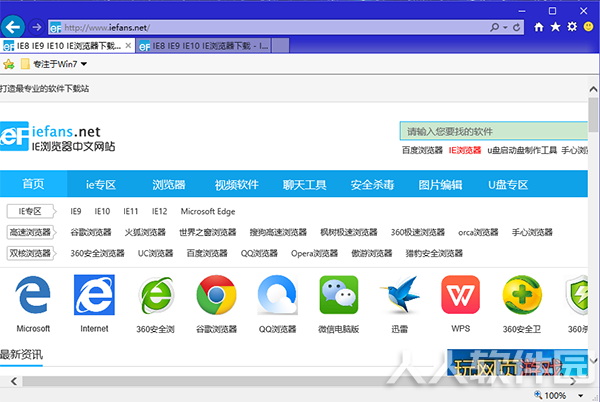
Task: Open the Internet Explorer app icon
Action: pyautogui.click(x=94, y=295)
